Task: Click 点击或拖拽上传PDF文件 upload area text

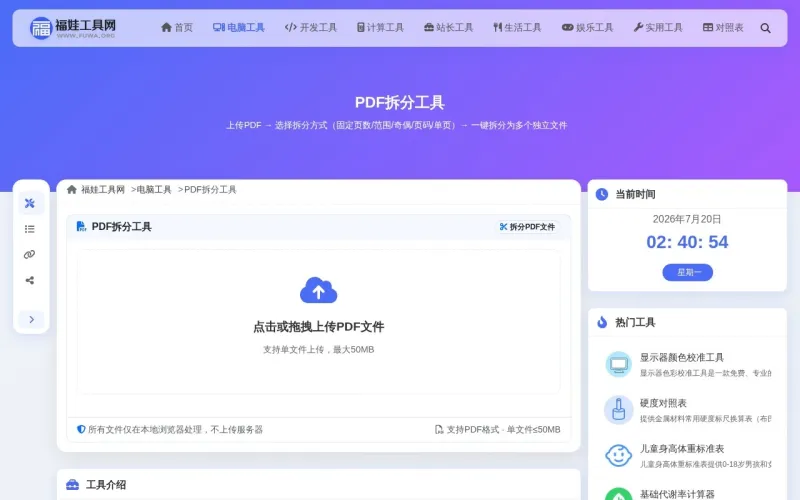Action: pos(318,327)
